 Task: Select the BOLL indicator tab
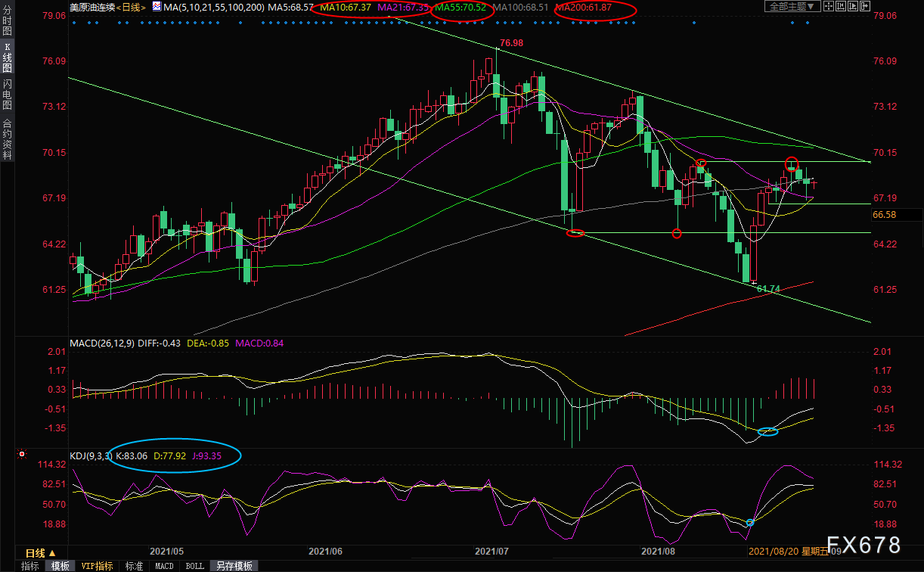194,566
